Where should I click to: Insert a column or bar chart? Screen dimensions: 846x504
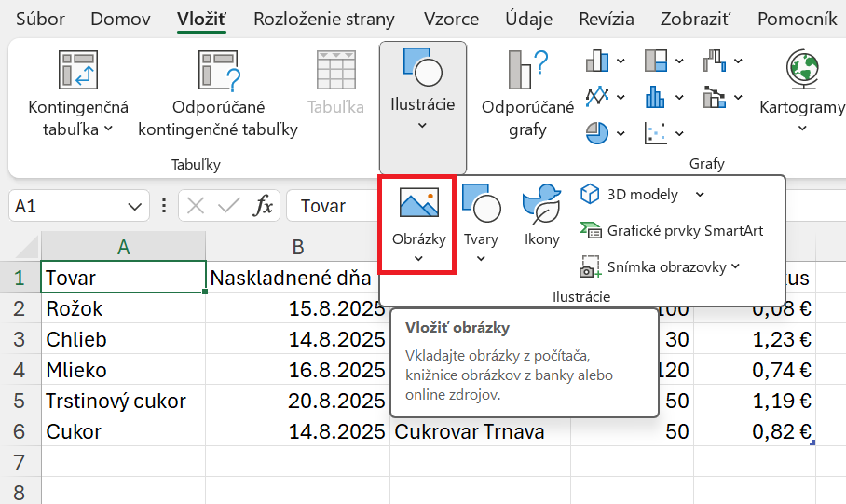pyautogui.click(x=597, y=61)
